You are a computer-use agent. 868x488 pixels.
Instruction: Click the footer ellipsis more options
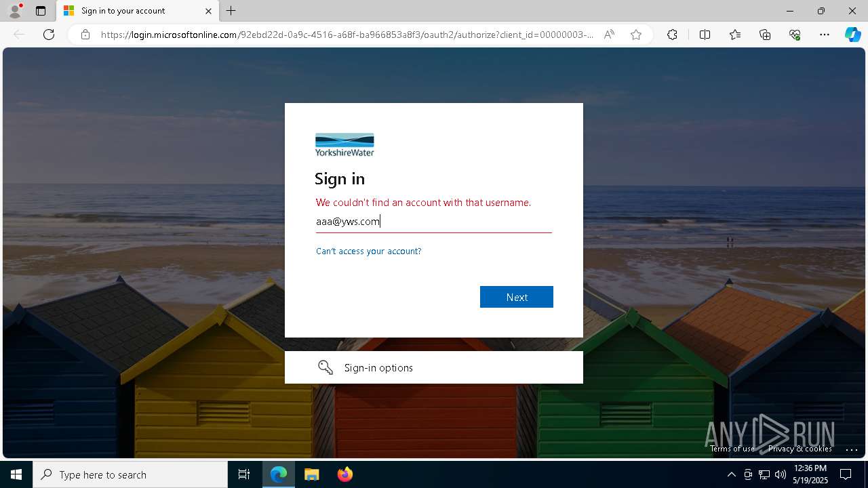click(x=852, y=449)
